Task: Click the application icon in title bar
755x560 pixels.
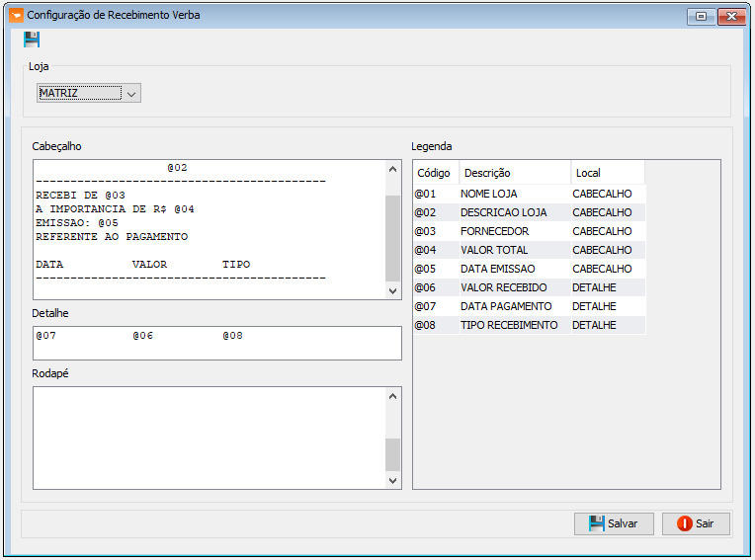Action: pyautogui.click(x=15, y=16)
